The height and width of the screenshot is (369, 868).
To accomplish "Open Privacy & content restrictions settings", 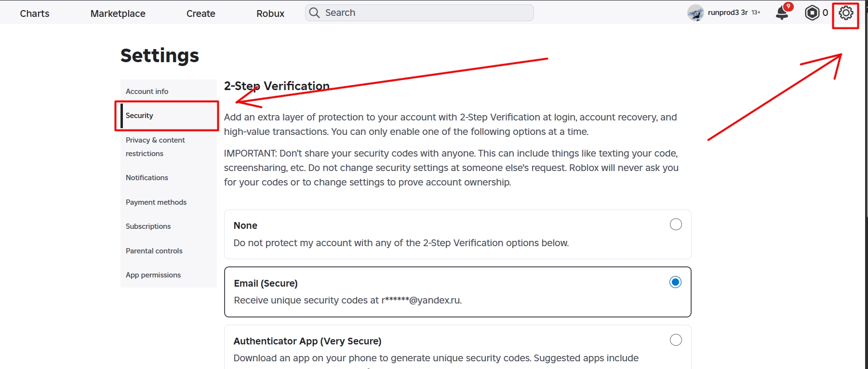I will point(155,146).
